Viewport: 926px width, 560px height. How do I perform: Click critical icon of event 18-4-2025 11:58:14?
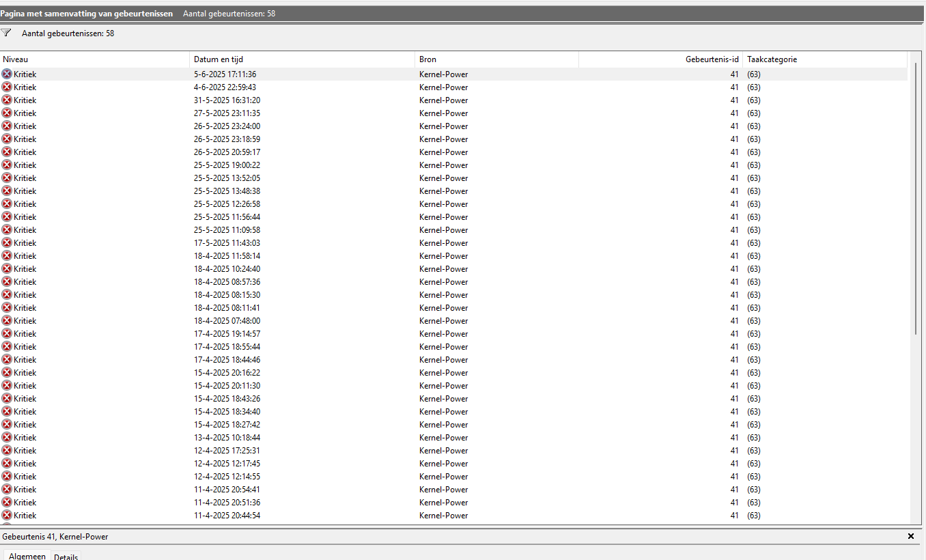tap(7, 255)
